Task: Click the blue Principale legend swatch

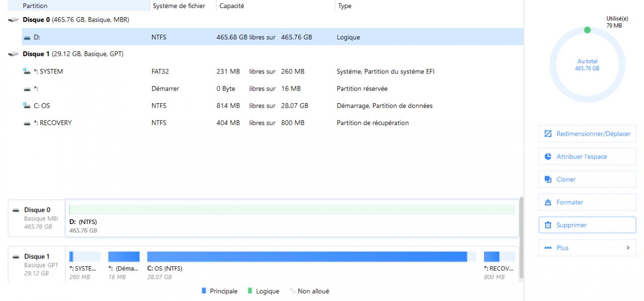Action: (204, 291)
